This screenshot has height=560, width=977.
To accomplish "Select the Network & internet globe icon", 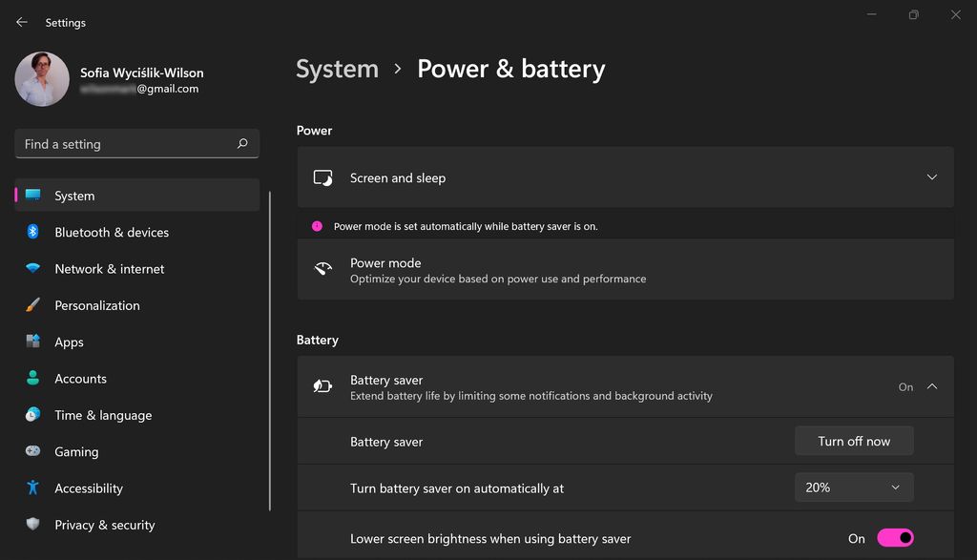I will coord(33,268).
